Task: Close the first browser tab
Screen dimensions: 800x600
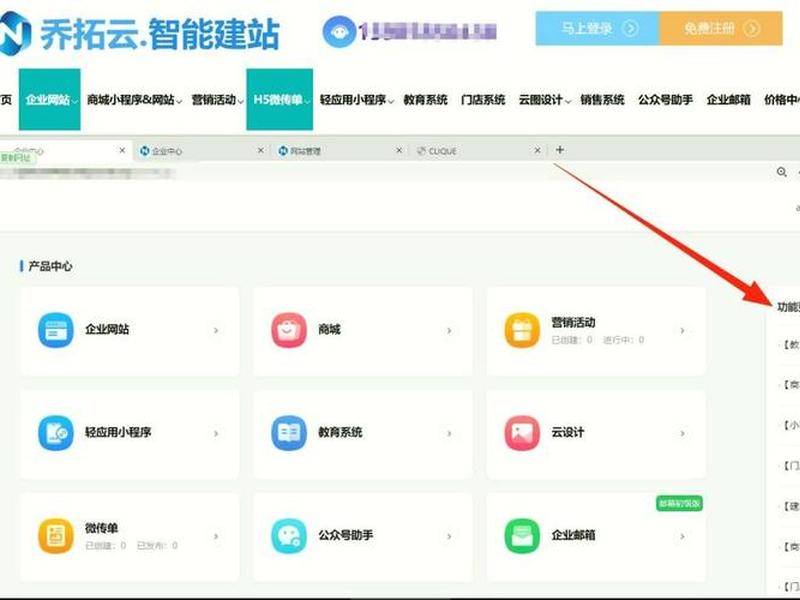Action: coord(122,151)
